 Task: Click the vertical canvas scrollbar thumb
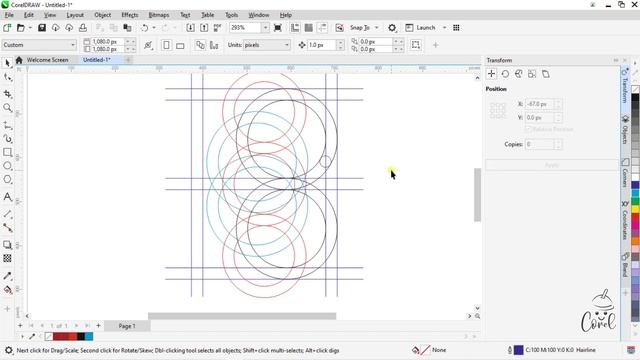click(x=477, y=195)
